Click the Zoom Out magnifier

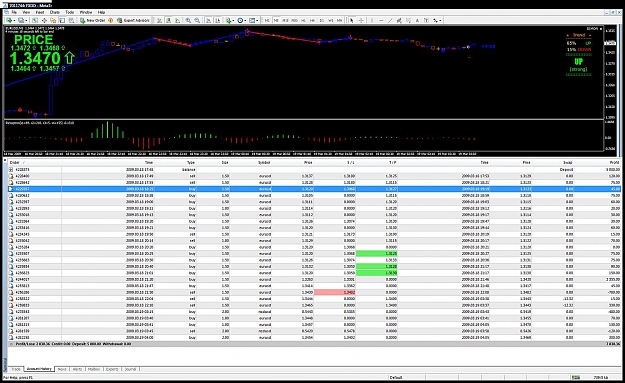click(x=197, y=20)
